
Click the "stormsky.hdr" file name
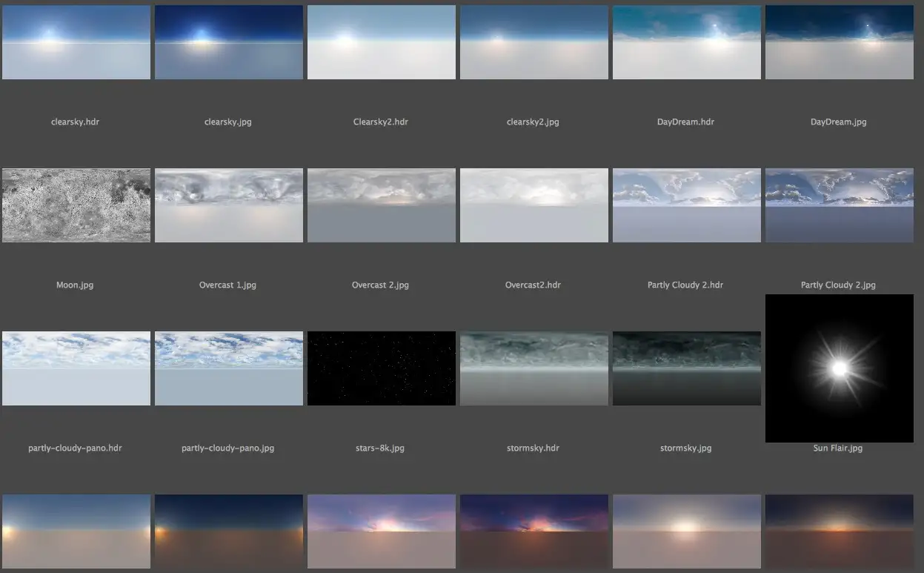tap(534, 448)
